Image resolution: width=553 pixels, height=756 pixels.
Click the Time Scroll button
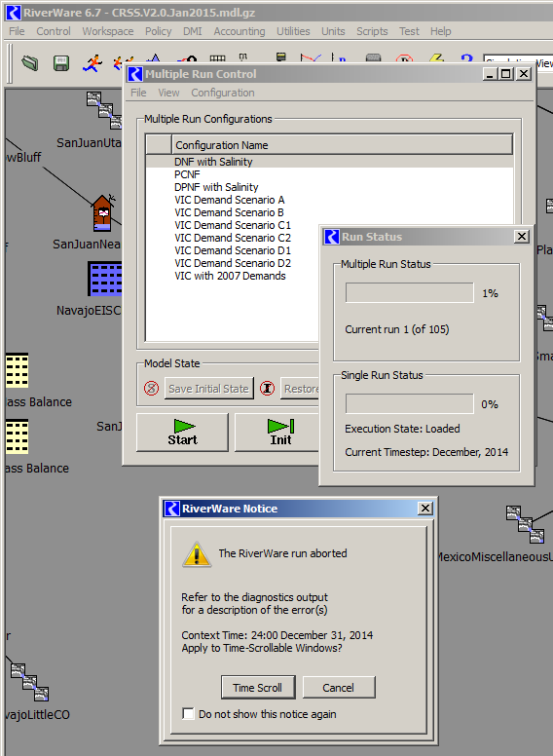(x=258, y=688)
